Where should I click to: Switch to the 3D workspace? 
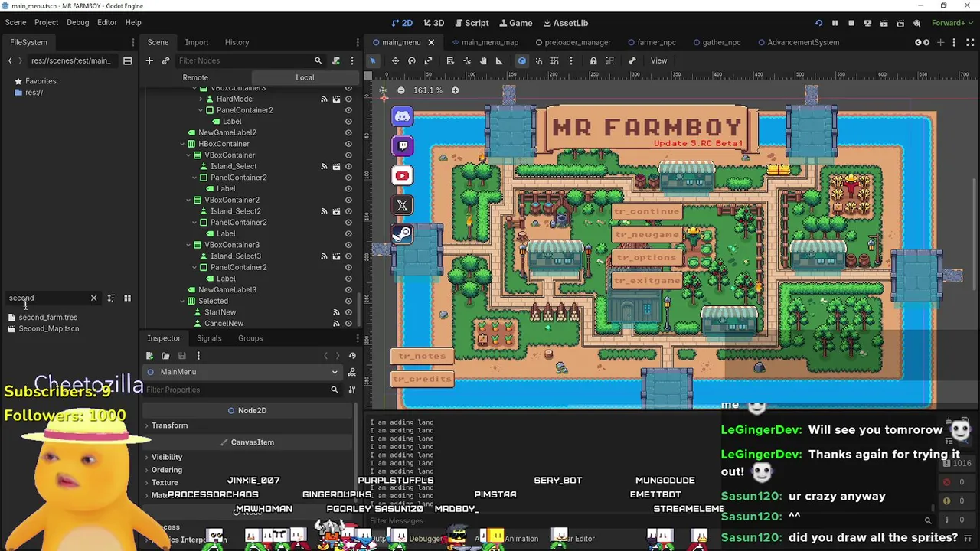tap(433, 23)
